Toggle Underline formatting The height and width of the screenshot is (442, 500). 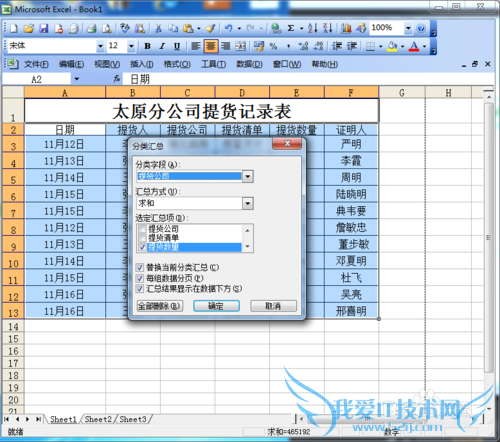pos(177,46)
